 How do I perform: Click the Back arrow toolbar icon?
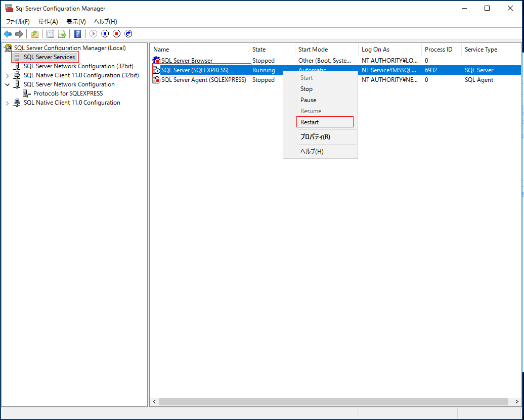tap(8, 34)
